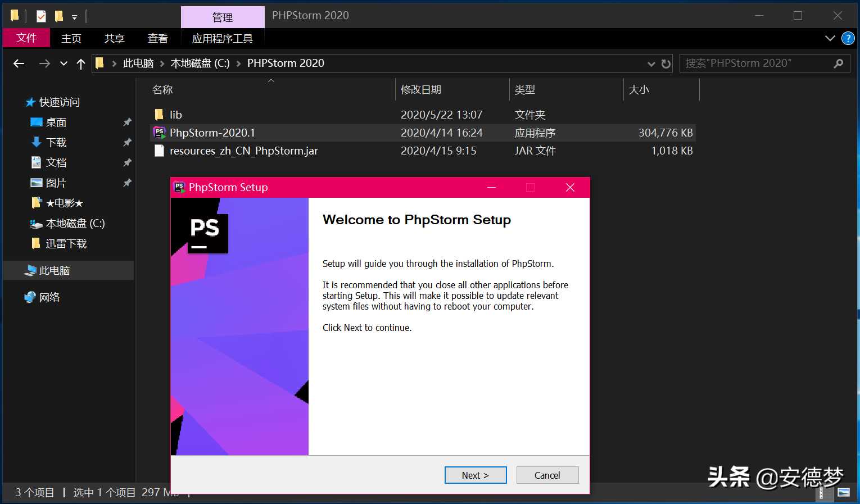The width and height of the screenshot is (860, 504).
Task: Click the search magnifier icon
Action: click(x=839, y=63)
